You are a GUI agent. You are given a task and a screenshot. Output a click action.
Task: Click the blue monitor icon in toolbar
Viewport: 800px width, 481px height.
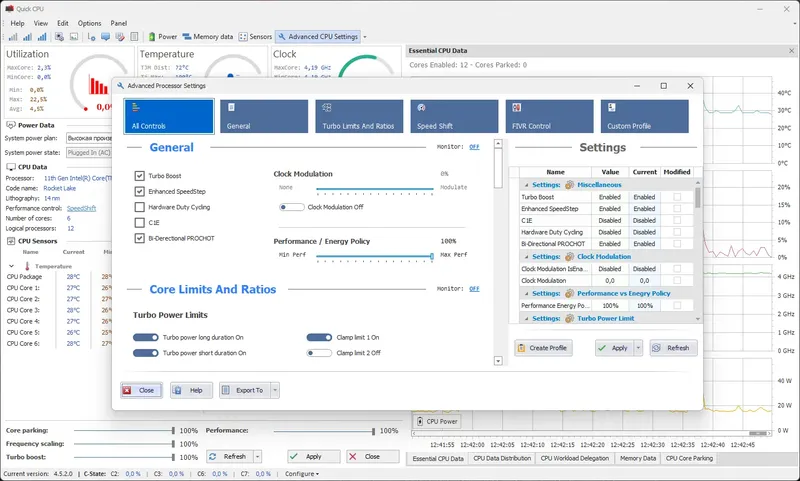point(106,37)
